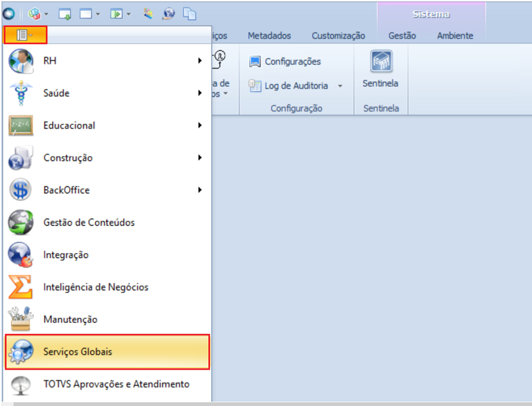The height and width of the screenshot is (406, 532).
Task: Expand the RH submenu arrow
Action: [200, 61]
